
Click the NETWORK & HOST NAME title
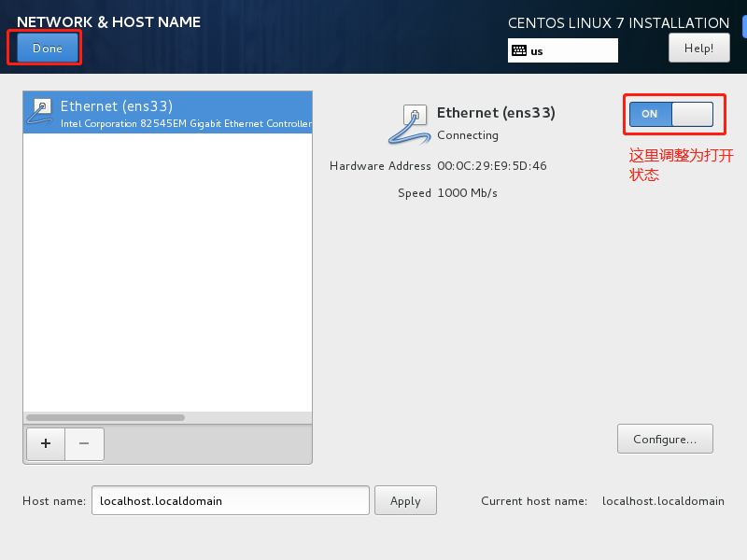(x=108, y=21)
